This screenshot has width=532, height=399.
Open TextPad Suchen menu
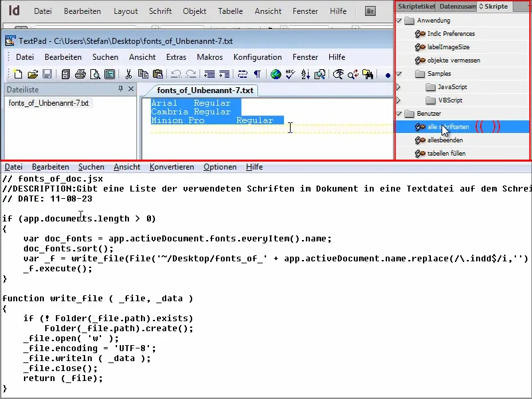[105, 57]
